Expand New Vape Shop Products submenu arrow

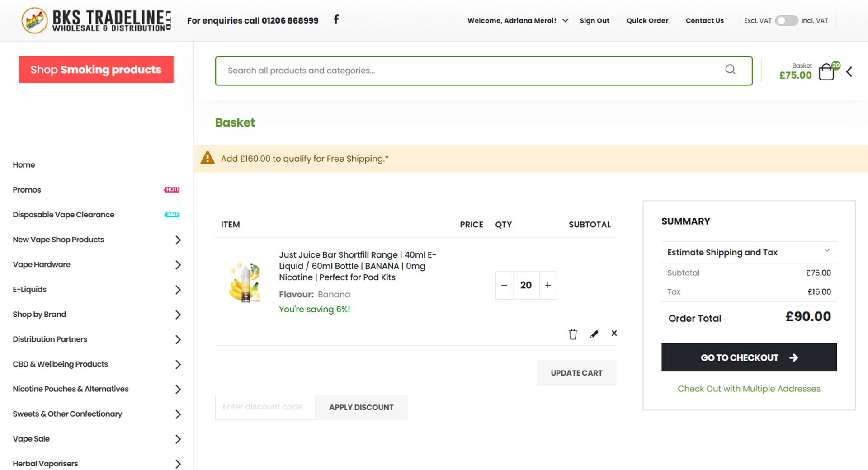point(178,240)
